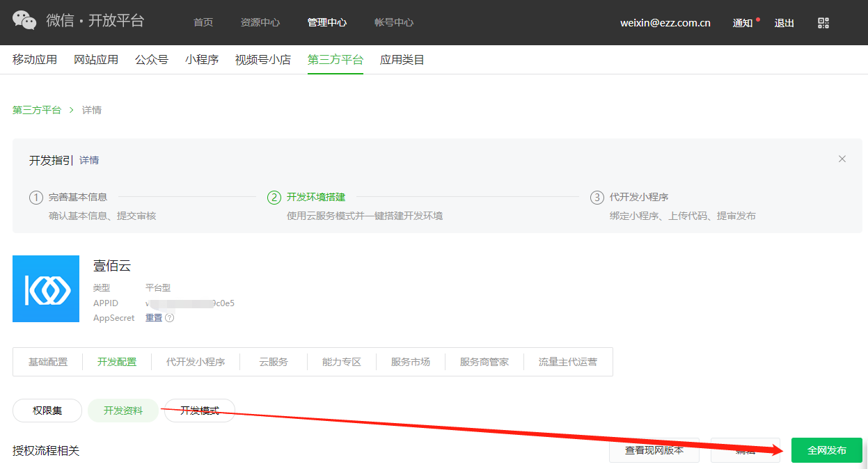Switch to the 网站应用 tab
The height and width of the screenshot is (469, 868).
click(x=96, y=60)
